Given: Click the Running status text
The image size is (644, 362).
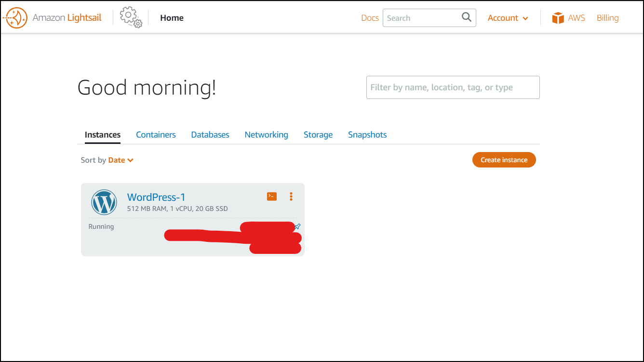Looking at the screenshot, I should pos(101,226).
